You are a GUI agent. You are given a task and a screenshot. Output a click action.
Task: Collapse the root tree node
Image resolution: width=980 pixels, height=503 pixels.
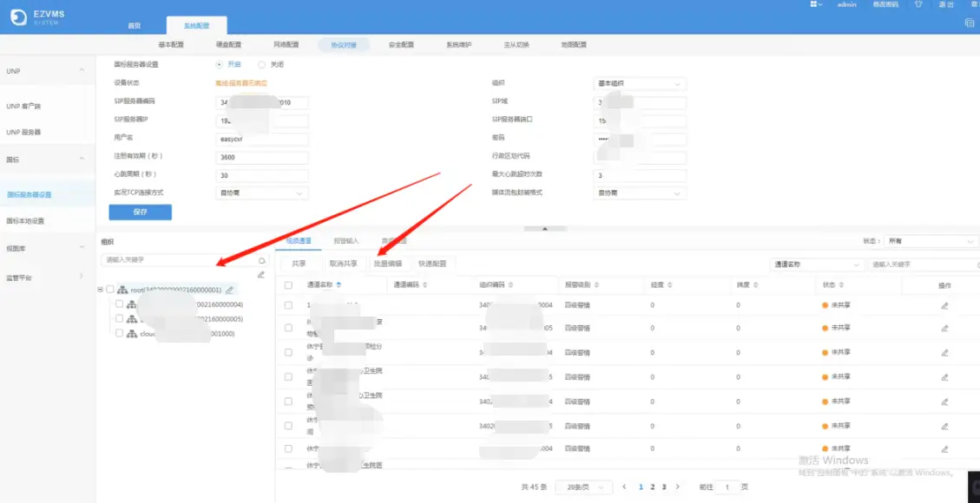[x=101, y=290]
